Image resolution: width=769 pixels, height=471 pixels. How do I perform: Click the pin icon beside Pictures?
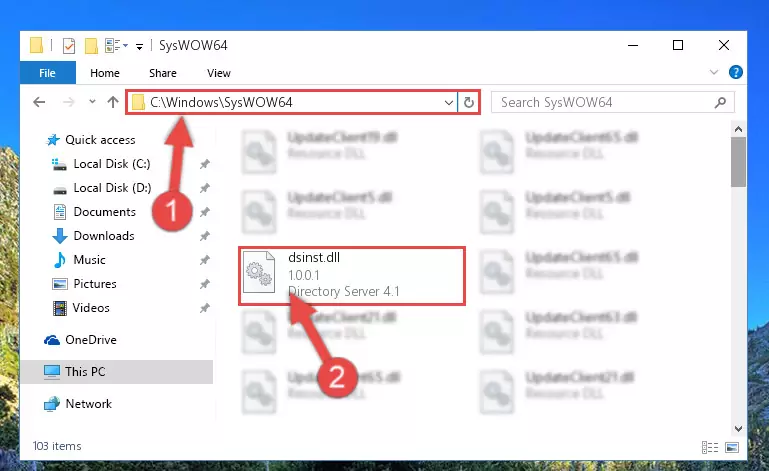(205, 284)
